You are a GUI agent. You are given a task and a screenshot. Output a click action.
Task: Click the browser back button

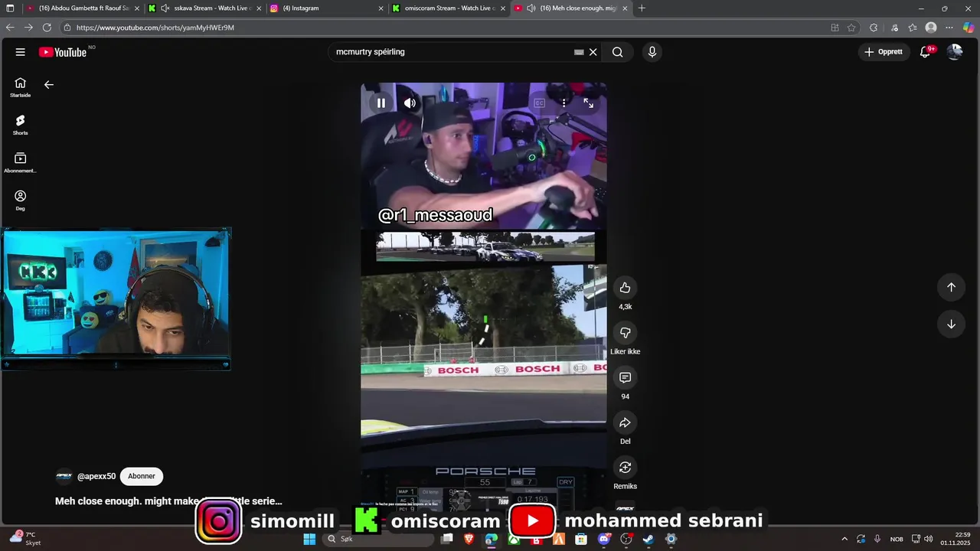(10, 28)
